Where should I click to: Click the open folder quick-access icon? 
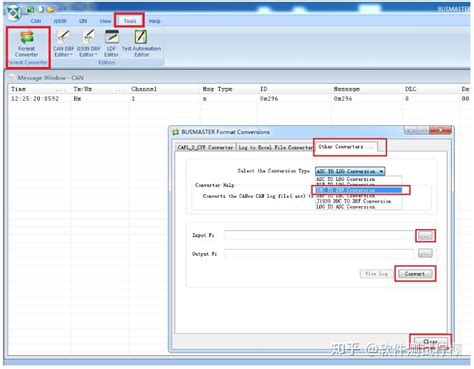[50, 10]
